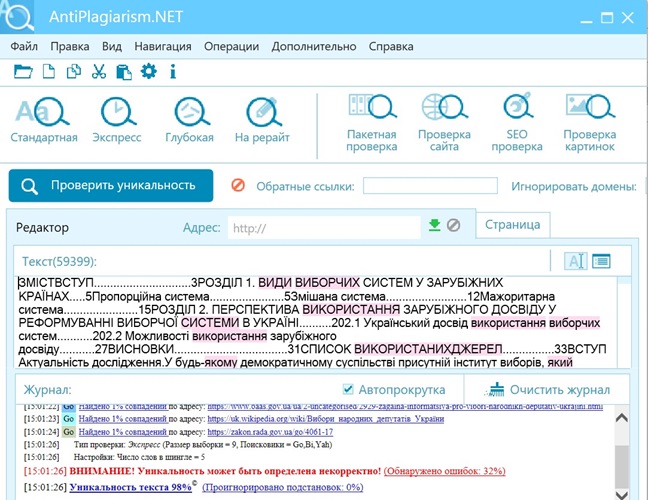Screen dimensions: 648x500
Task: Start Стандартная check
Action: coord(44,120)
